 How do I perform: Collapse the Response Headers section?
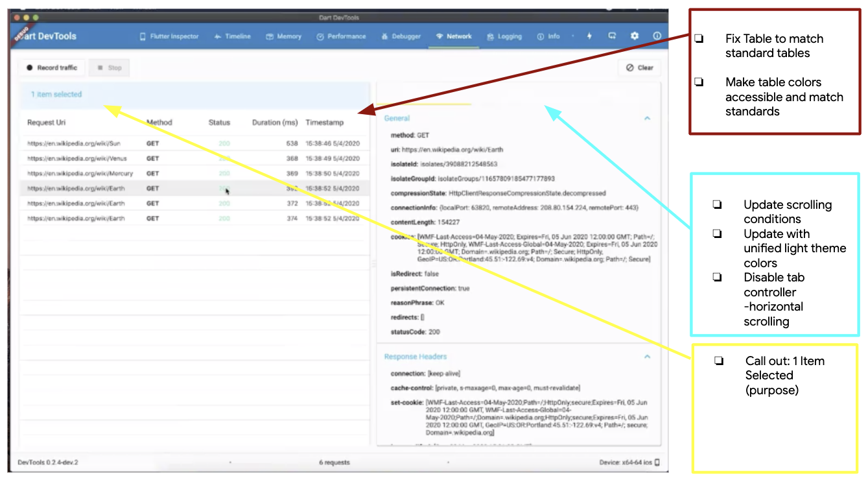[x=647, y=356]
